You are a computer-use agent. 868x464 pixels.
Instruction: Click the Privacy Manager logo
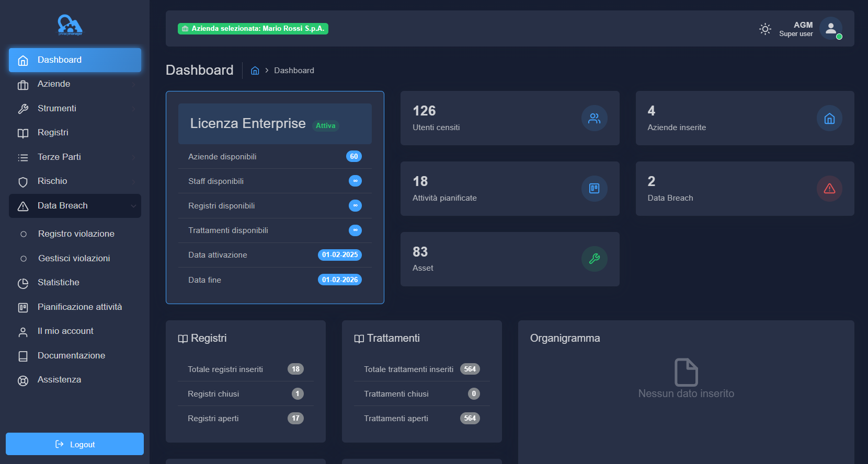[x=70, y=25]
